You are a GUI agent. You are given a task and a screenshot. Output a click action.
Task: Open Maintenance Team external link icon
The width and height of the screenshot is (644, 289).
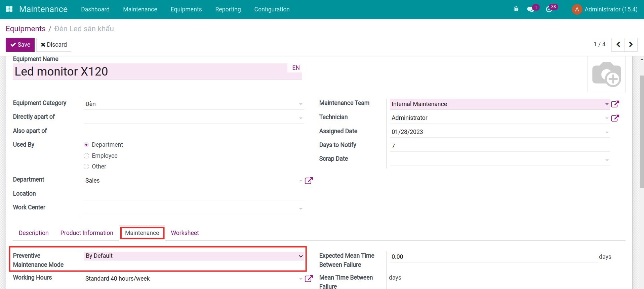[x=615, y=104]
